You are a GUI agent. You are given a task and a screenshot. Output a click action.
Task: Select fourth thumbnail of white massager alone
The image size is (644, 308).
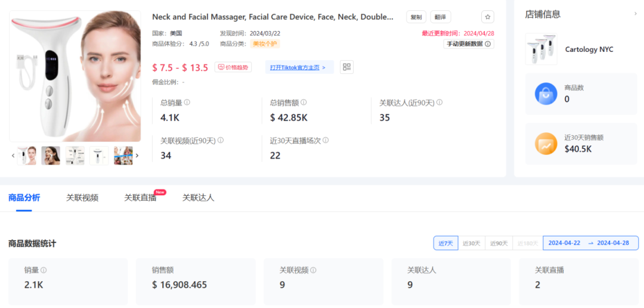click(x=99, y=155)
